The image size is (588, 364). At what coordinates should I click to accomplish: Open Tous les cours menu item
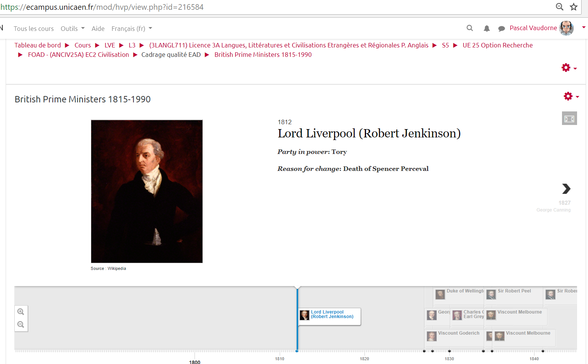click(34, 29)
